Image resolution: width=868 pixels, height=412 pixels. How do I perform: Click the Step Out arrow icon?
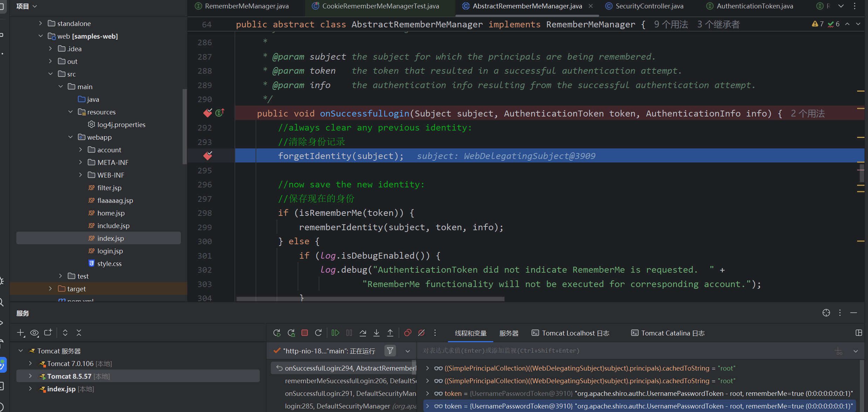(x=390, y=333)
